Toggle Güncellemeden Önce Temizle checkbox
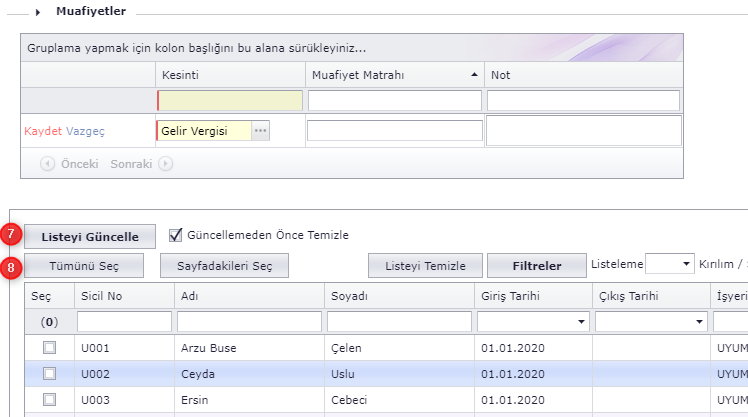Viewport: 748px width, 417px height. pos(176,235)
